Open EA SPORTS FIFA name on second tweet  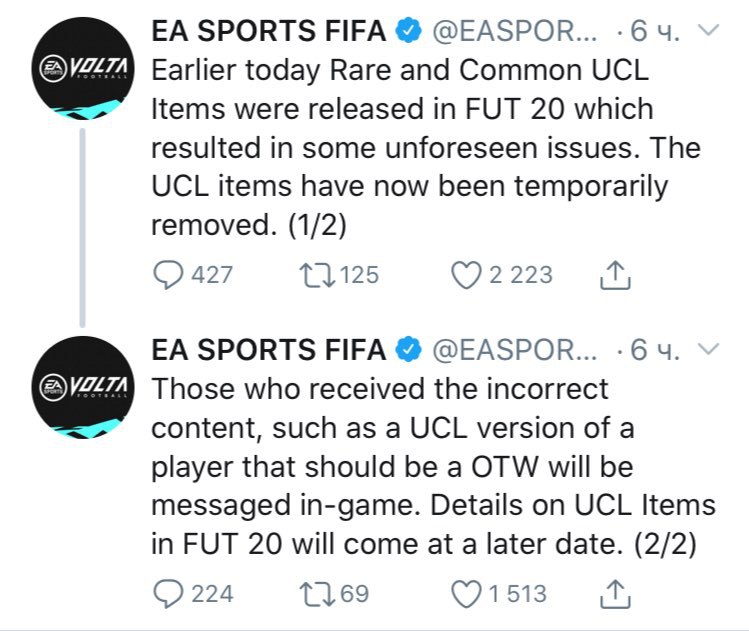[269, 349]
